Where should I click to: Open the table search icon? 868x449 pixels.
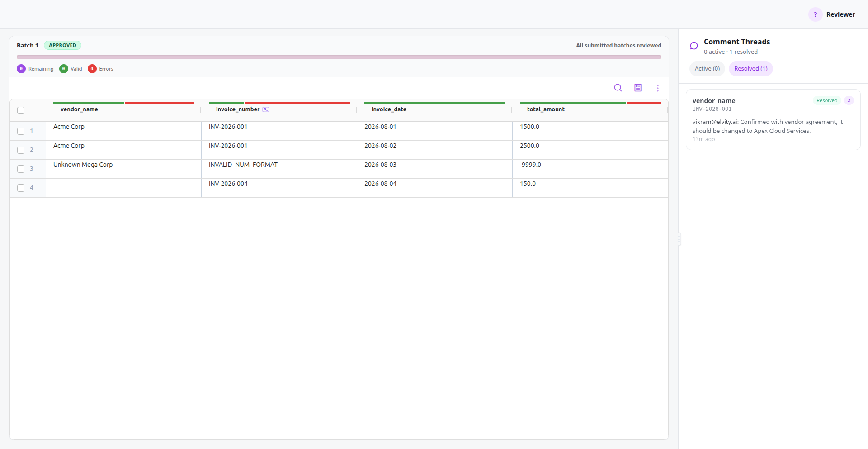(618, 88)
